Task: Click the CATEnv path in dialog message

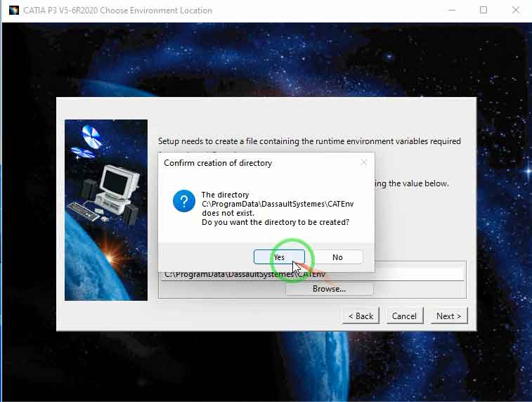Action: point(277,204)
